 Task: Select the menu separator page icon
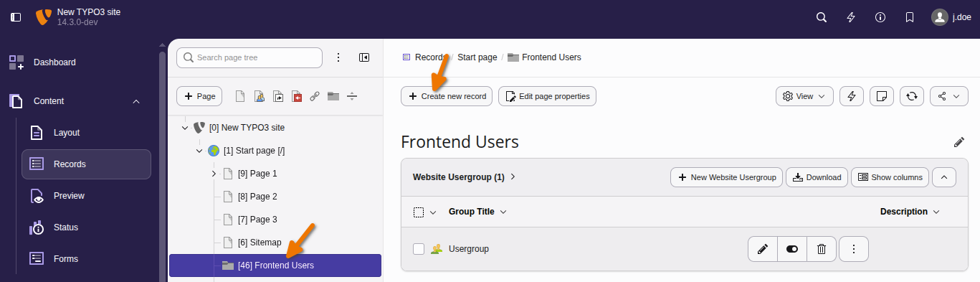pos(352,96)
